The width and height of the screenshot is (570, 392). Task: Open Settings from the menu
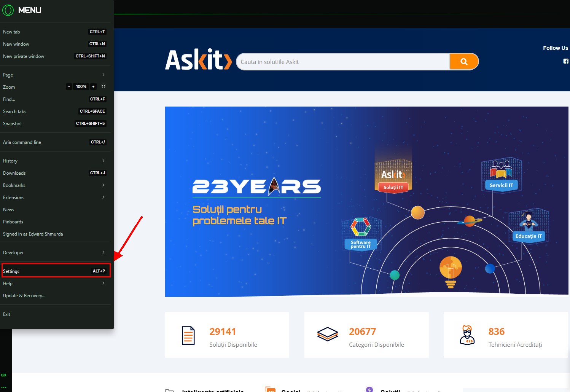point(56,271)
